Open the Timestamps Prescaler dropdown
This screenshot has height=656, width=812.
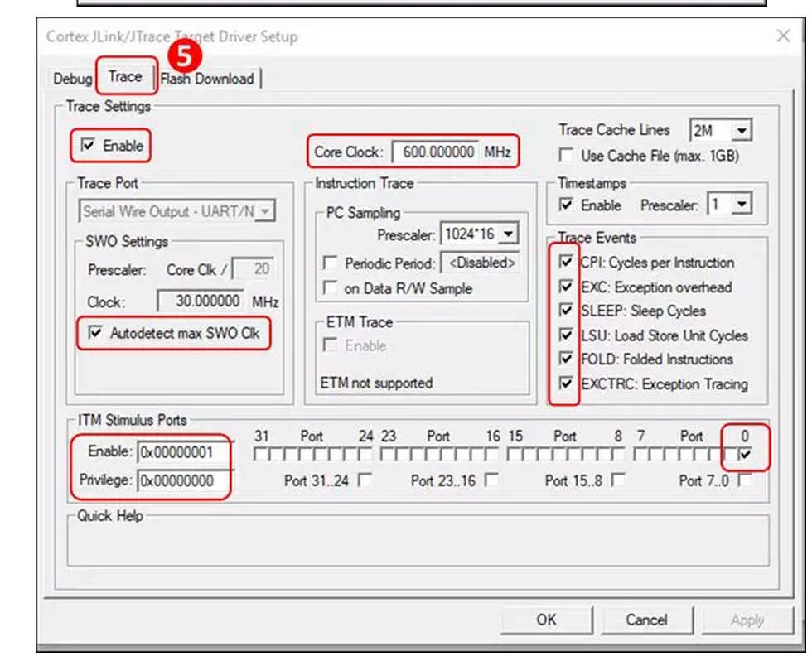pyautogui.click(x=742, y=205)
